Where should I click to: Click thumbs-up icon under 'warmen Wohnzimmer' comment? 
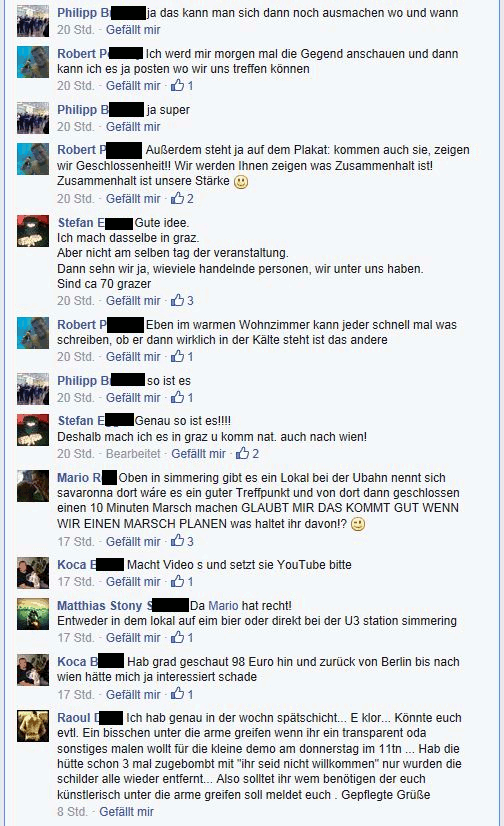[x=177, y=356]
